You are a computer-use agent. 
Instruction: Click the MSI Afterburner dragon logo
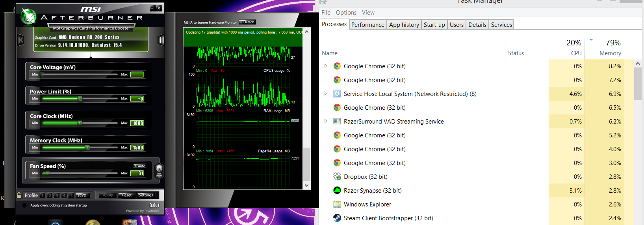coord(28,16)
